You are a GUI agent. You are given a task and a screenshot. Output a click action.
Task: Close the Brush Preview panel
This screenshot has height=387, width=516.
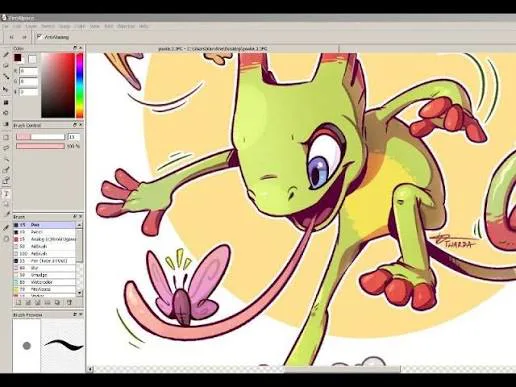[x=81, y=314]
